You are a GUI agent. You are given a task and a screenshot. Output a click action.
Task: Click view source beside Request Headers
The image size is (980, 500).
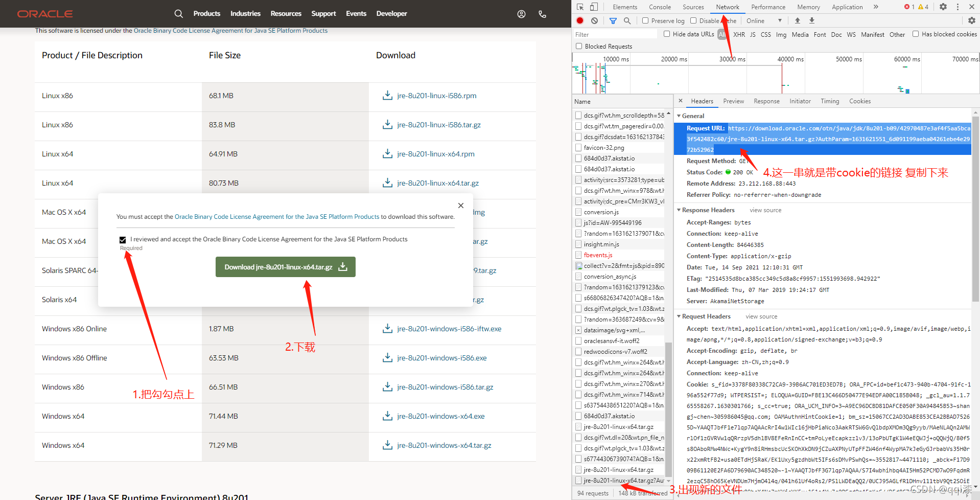(761, 316)
